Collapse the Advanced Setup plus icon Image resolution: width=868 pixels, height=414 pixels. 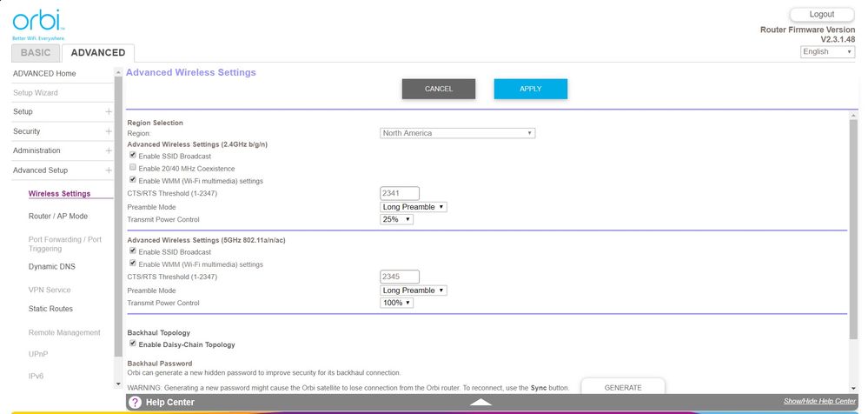(x=109, y=170)
